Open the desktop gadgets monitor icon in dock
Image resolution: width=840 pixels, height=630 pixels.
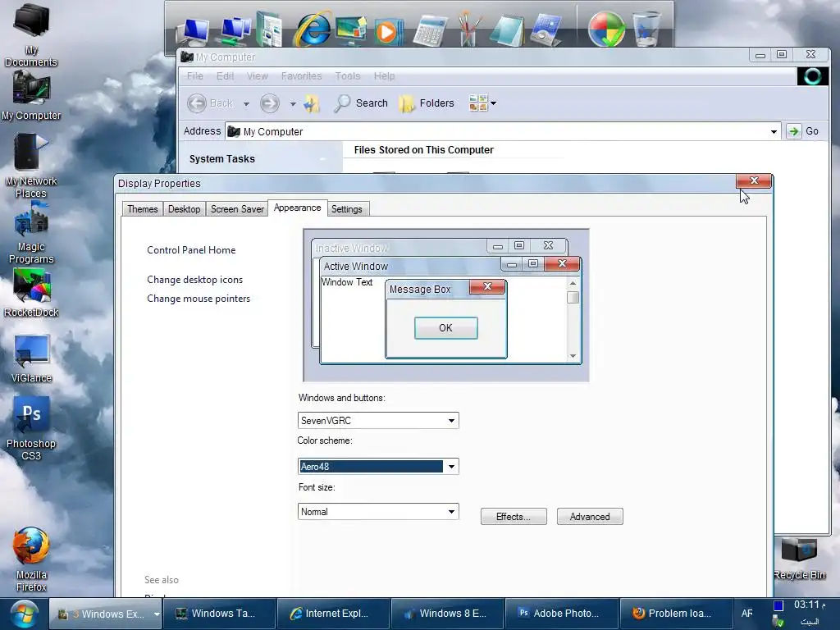coord(350,30)
